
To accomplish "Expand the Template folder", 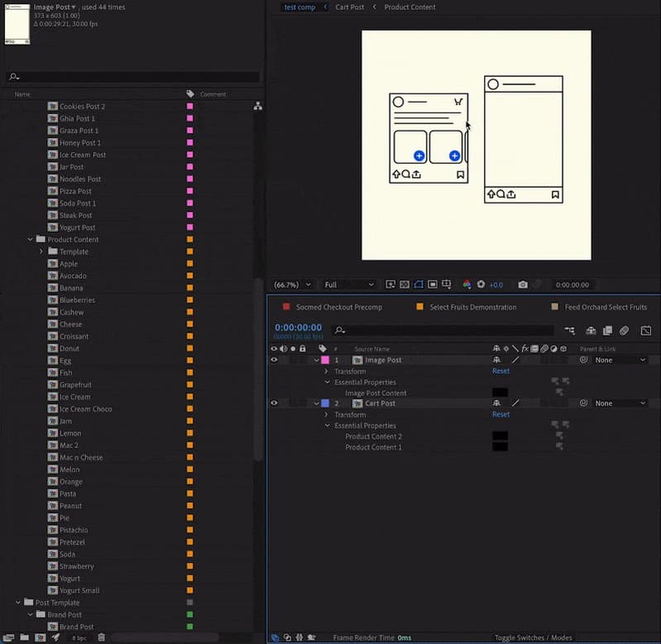I will pyautogui.click(x=41, y=252).
